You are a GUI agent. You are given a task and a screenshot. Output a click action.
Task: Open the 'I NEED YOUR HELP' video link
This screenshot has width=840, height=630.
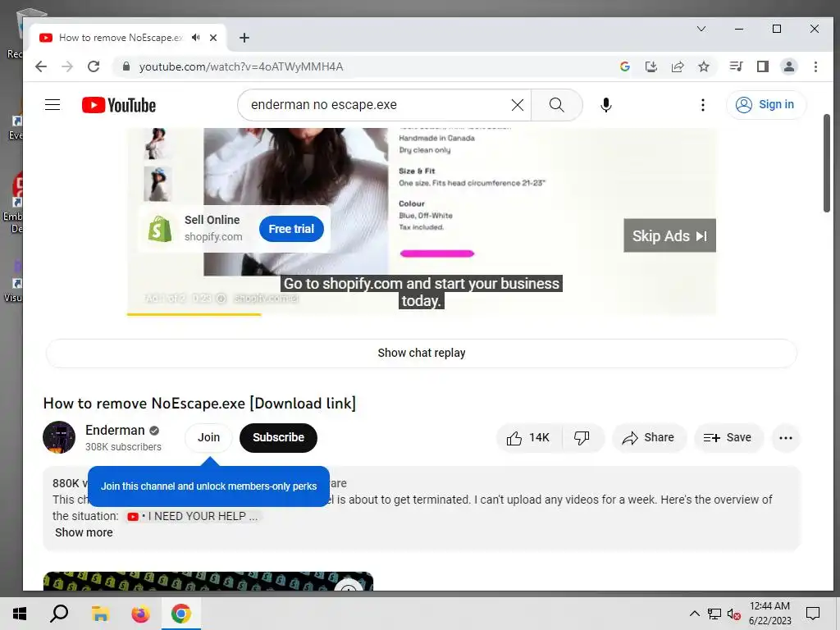(x=194, y=517)
